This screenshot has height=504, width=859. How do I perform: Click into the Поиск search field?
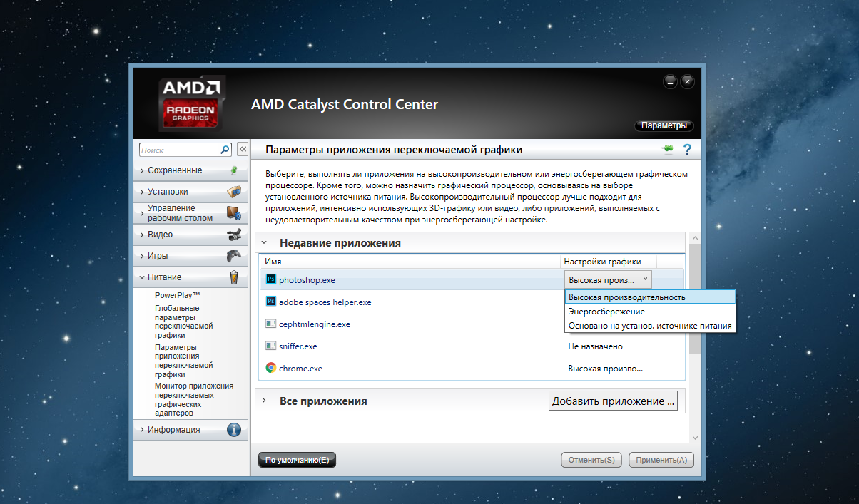click(x=178, y=150)
